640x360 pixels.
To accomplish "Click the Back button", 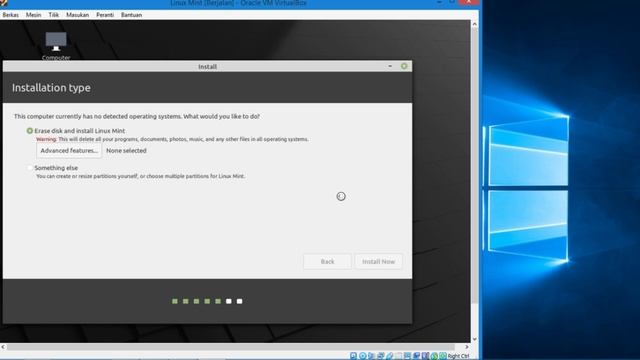I will click(x=327, y=262).
